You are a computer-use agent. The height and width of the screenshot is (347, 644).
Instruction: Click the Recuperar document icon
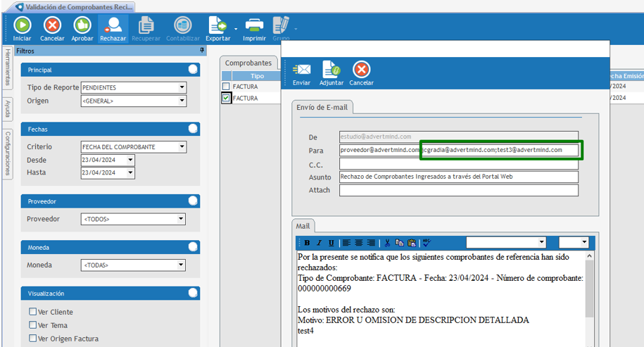click(146, 26)
